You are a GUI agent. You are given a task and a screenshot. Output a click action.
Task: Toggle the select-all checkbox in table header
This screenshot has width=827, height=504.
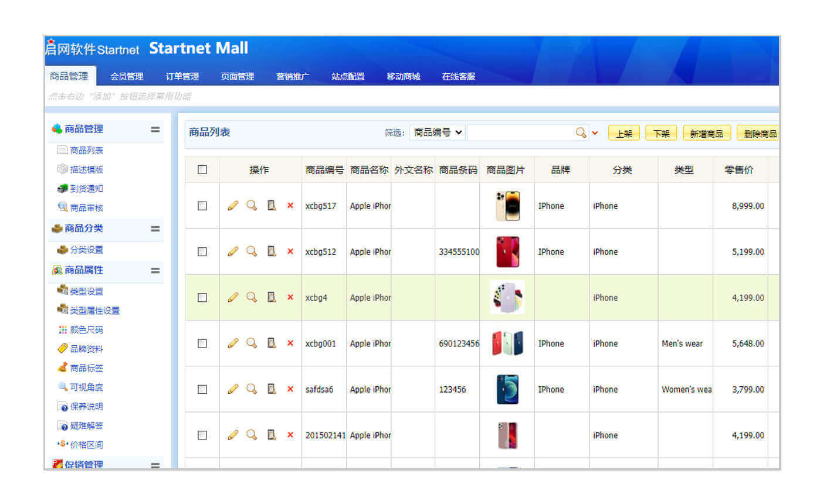point(202,169)
